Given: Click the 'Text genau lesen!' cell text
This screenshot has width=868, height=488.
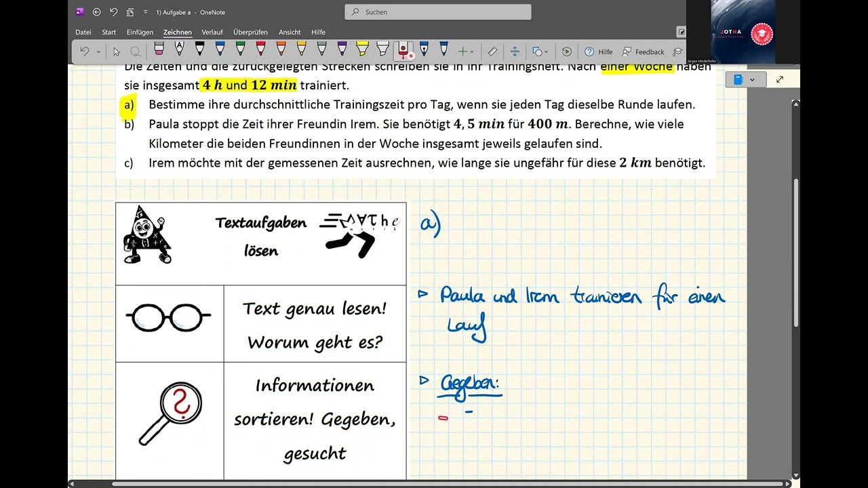Looking at the screenshot, I should tap(315, 308).
